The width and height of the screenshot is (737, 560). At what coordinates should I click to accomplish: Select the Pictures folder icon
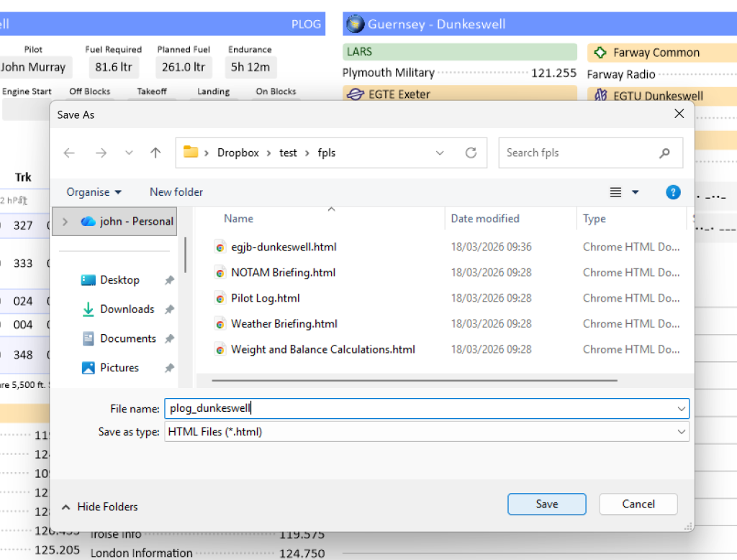click(89, 368)
